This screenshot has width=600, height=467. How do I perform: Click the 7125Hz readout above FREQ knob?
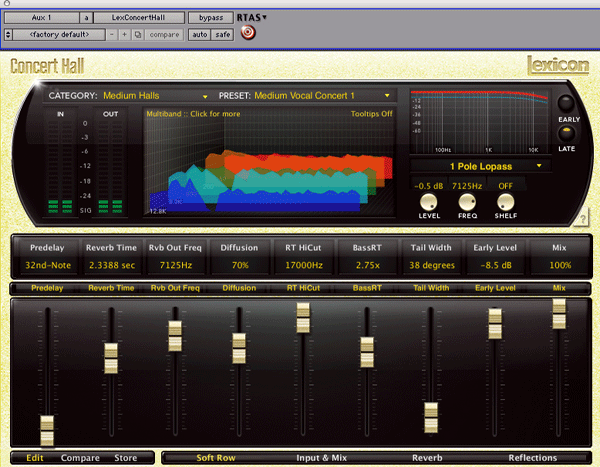(x=467, y=186)
